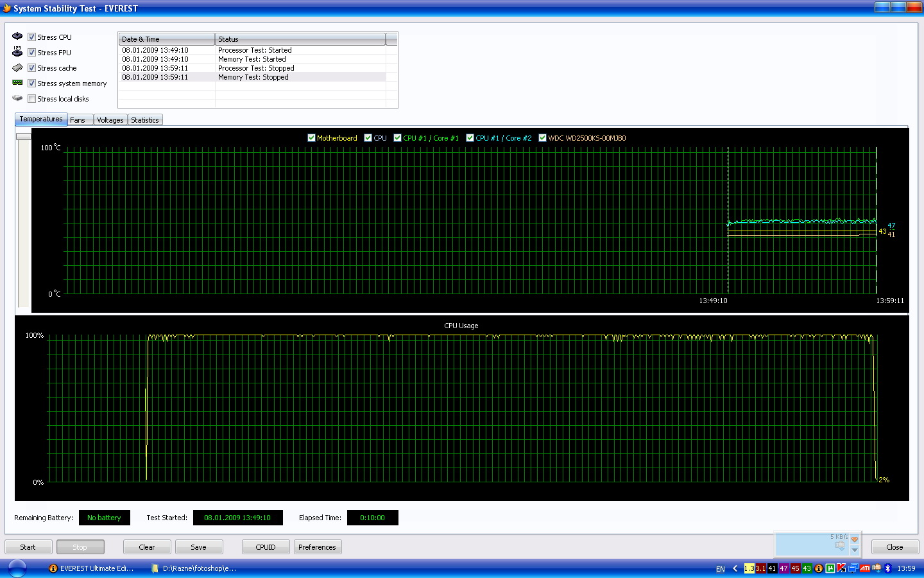The width and height of the screenshot is (924, 578).
Task: Click the Bluetooth tray icon
Action: [888, 568]
